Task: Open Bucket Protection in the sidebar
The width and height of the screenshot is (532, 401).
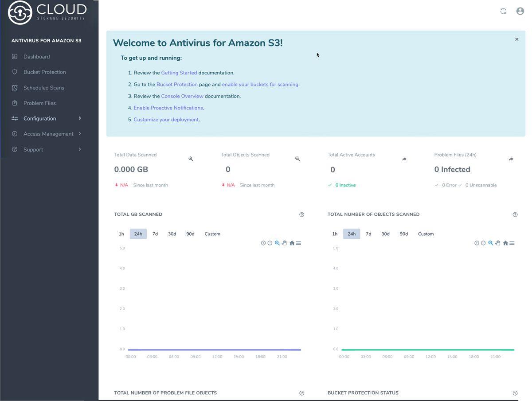Action: tap(45, 72)
